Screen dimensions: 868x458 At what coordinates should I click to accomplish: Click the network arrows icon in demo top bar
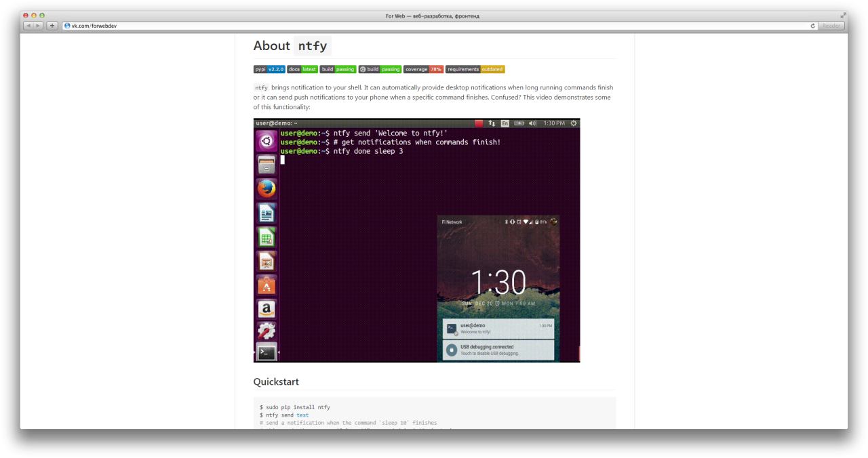492,123
